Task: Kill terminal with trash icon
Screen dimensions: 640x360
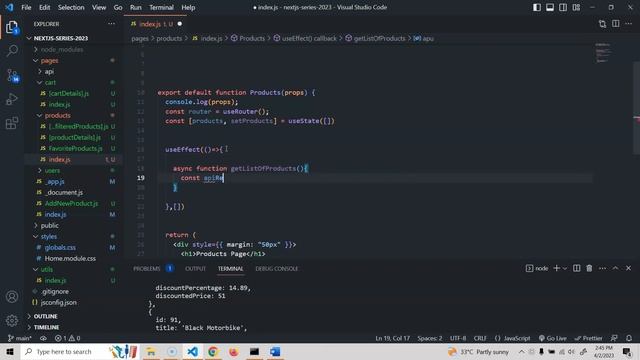Action: click(589, 268)
